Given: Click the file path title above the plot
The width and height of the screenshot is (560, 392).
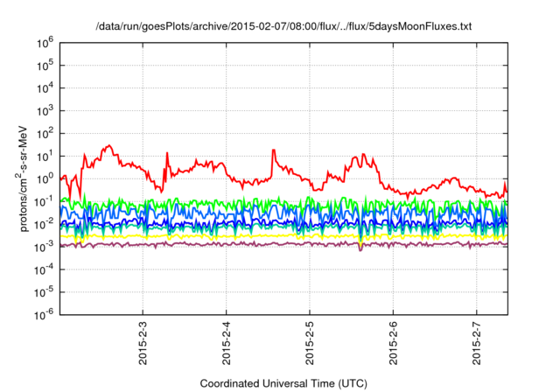Looking at the screenshot, I should (283, 26).
